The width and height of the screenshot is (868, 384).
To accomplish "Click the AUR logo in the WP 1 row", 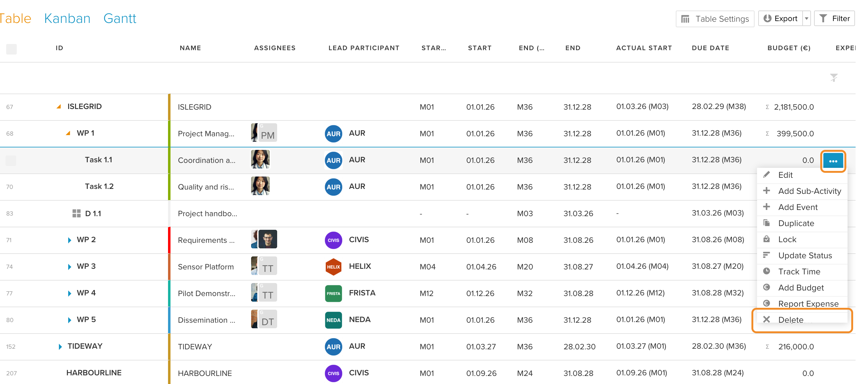I will tap(333, 133).
